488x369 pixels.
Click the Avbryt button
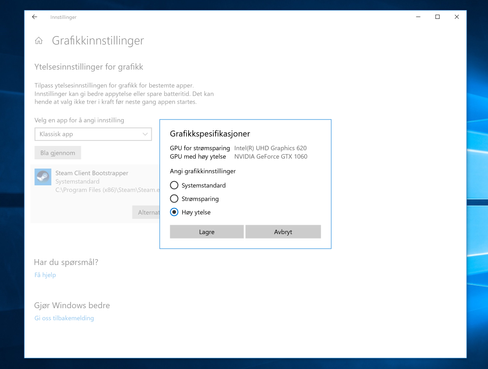click(x=283, y=232)
